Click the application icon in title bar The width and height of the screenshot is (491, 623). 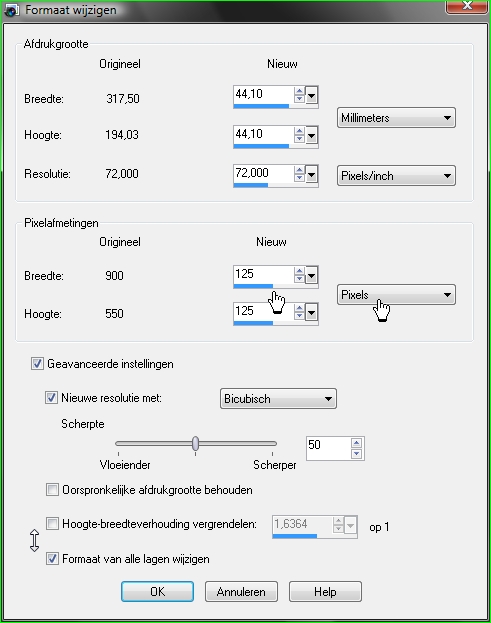11,10
